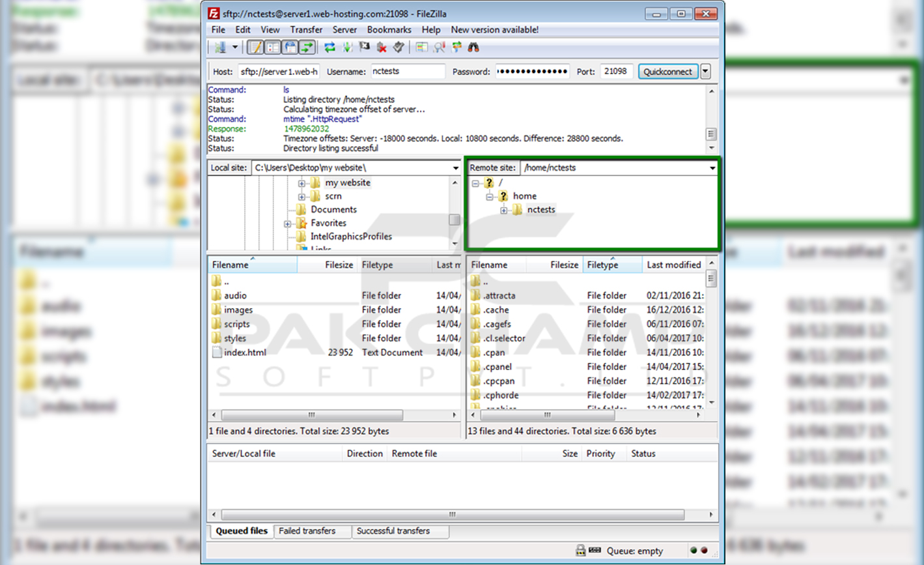The width and height of the screenshot is (924, 565).
Task: Click the Favorites star folder icon
Action: [x=301, y=223]
